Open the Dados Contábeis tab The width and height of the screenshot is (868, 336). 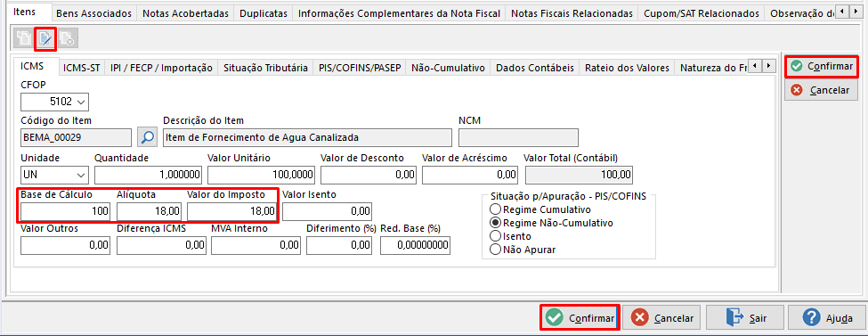(x=535, y=68)
